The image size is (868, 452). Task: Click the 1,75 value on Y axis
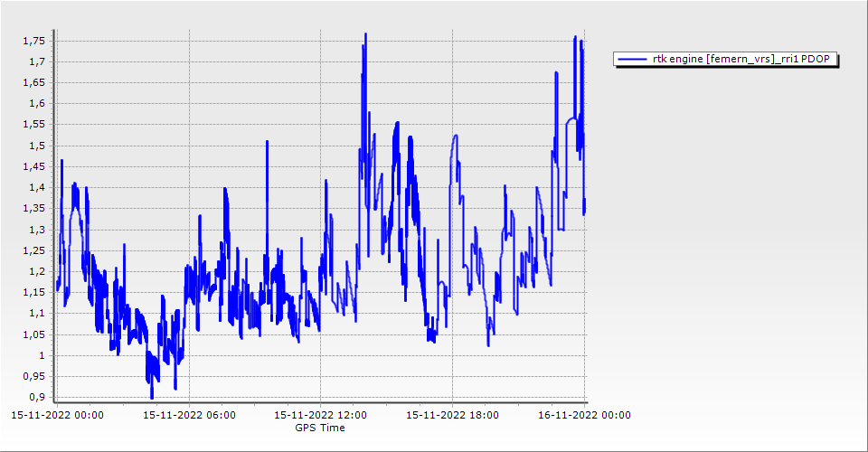point(35,41)
